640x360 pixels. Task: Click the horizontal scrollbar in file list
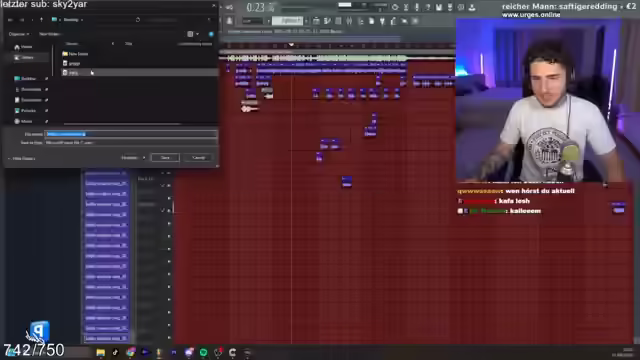[122, 124]
